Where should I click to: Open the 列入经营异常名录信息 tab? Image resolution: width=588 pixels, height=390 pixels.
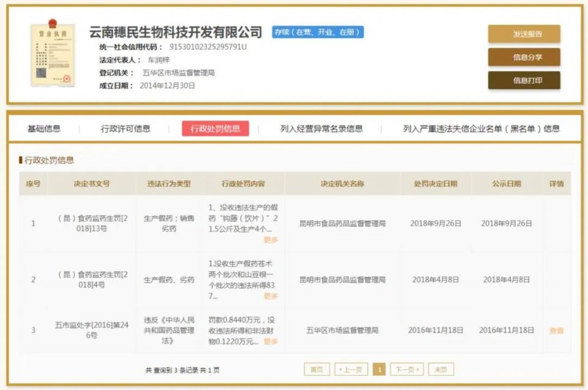click(x=322, y=129)
